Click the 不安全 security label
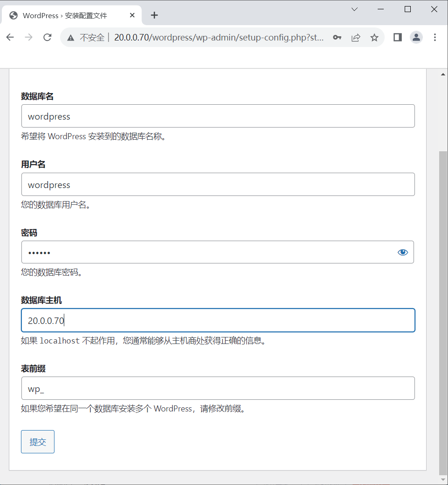 click(92, 38)
